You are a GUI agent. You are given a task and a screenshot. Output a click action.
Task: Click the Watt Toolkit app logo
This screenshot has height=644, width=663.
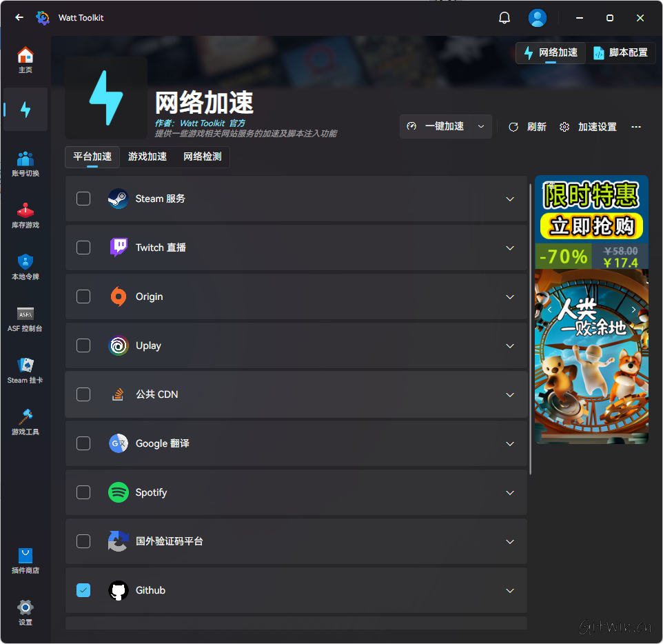pos(43,18)
